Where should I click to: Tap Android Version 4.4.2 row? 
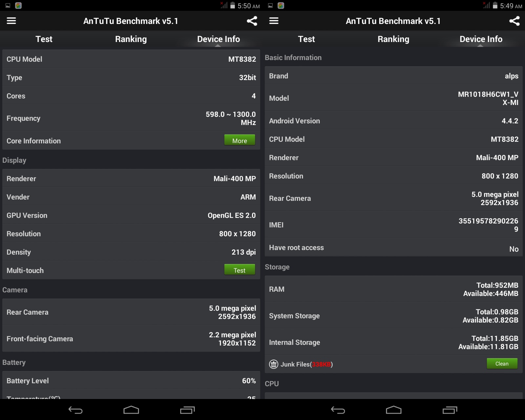click(394, 121)
